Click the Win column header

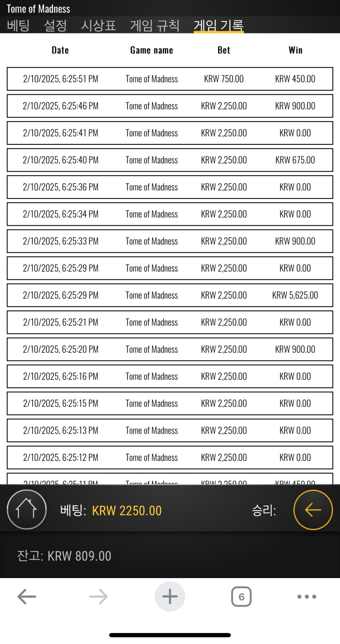[295, 50]
